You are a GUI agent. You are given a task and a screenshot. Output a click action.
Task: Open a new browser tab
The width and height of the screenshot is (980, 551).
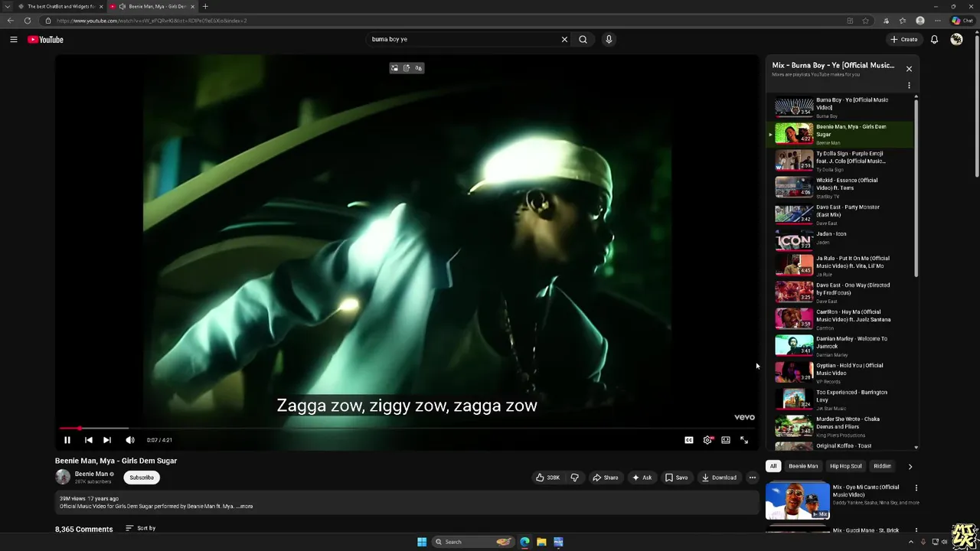click(205, 6)
